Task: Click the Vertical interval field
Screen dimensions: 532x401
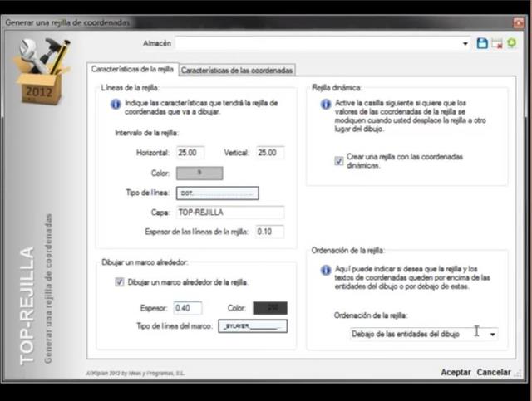Action: (270, 153)
